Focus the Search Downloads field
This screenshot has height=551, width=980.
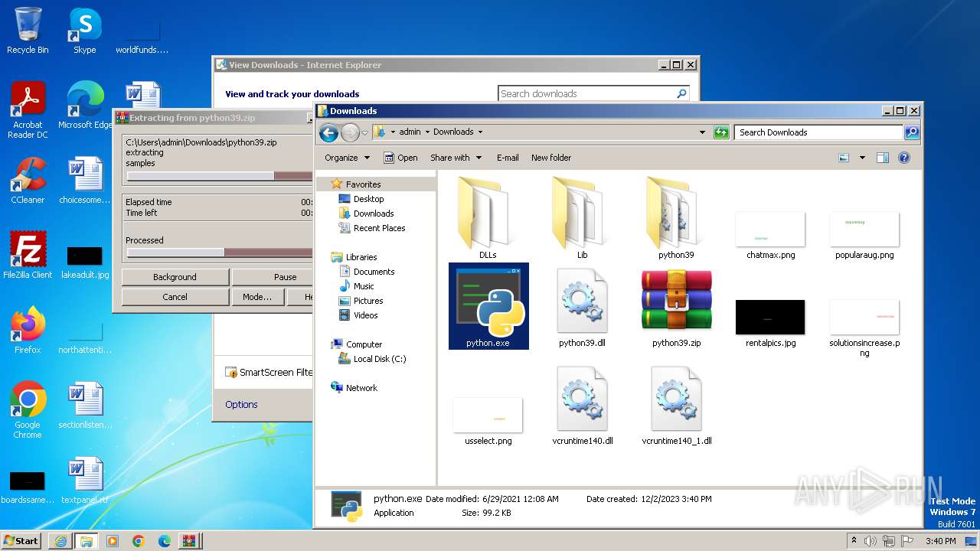(819, 132)
